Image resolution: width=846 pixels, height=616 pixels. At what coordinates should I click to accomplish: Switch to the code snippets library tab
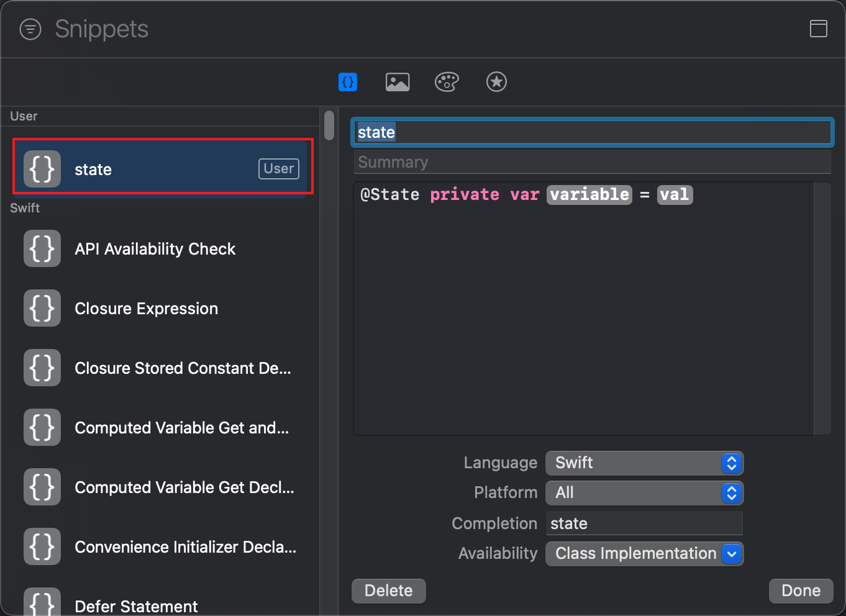tap(348, 81)
